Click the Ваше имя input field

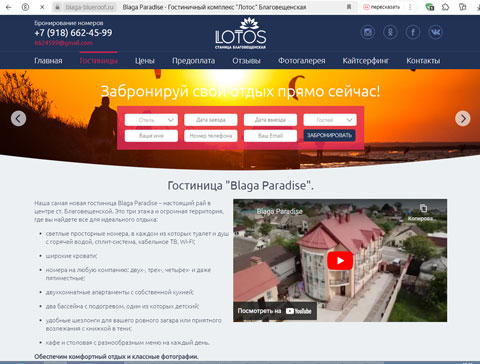[151, 136]
